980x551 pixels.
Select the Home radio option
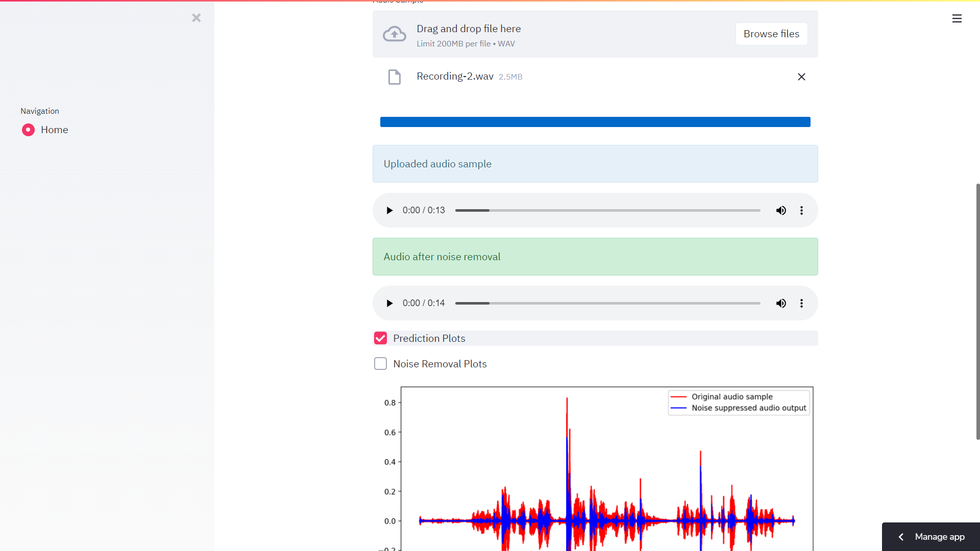[x=28, y=130]
